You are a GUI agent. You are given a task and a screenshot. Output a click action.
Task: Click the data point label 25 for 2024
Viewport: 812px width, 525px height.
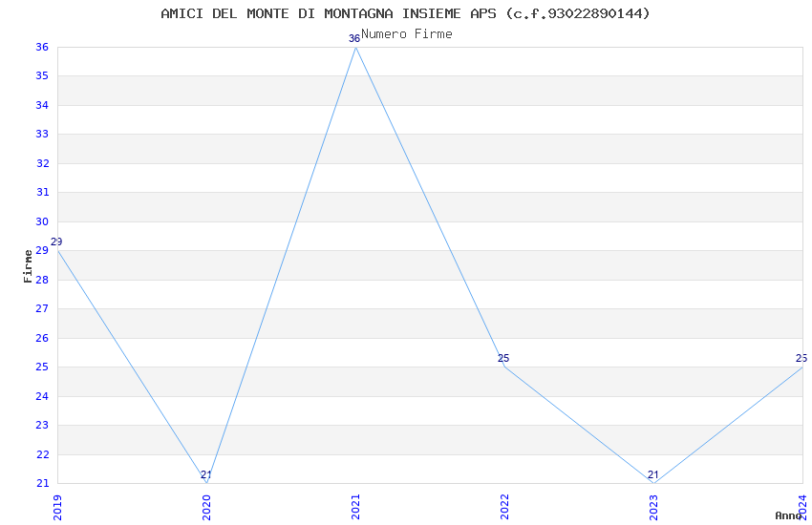click(801, 358)
